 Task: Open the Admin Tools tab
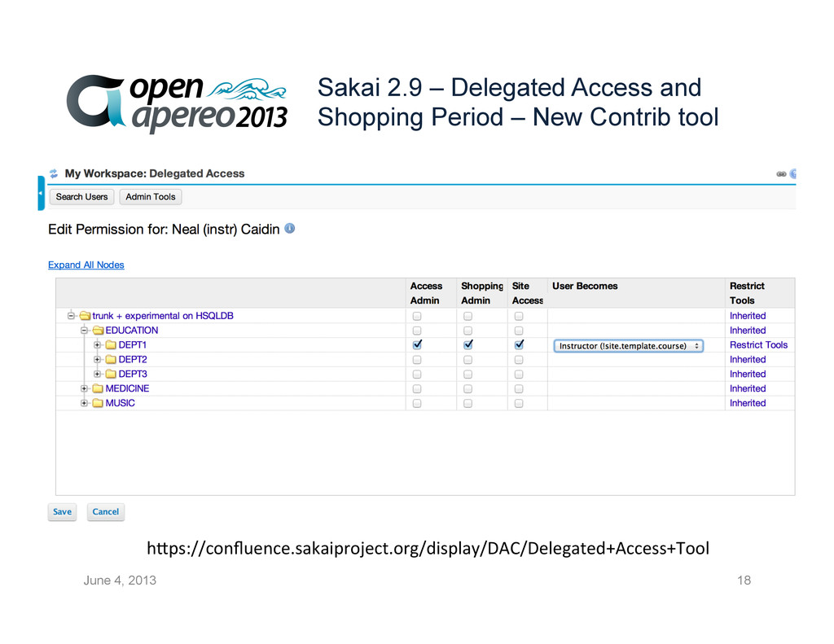pos(151,197)
